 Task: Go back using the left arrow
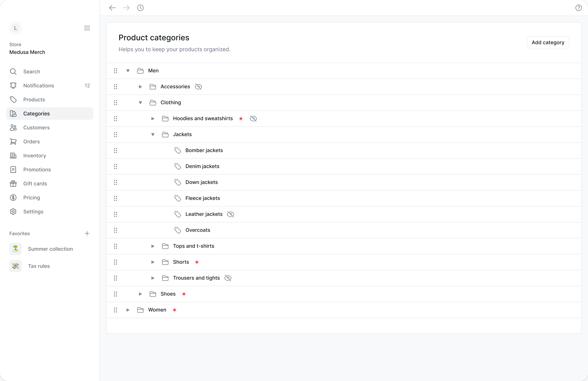[112, 8]
